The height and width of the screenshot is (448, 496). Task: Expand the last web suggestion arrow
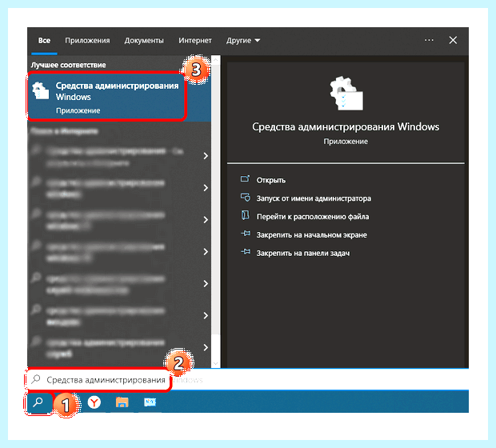206,347
